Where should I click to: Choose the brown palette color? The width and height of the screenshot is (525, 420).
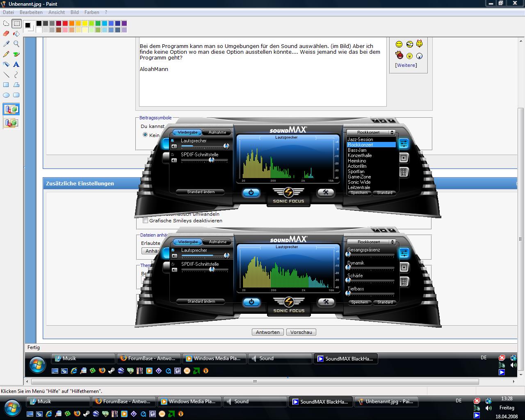(59, 30)
